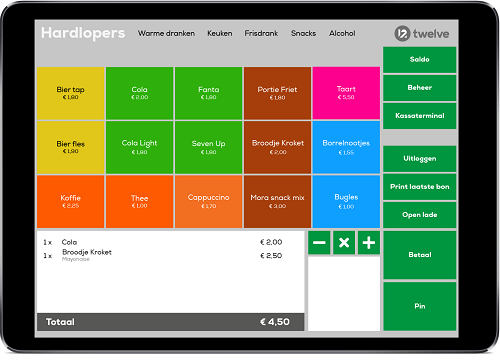Click the Mayonaise option under Broodje Kroket
Image resolution: width=500 pixels, height=360 pixels.
click(76, 259)
